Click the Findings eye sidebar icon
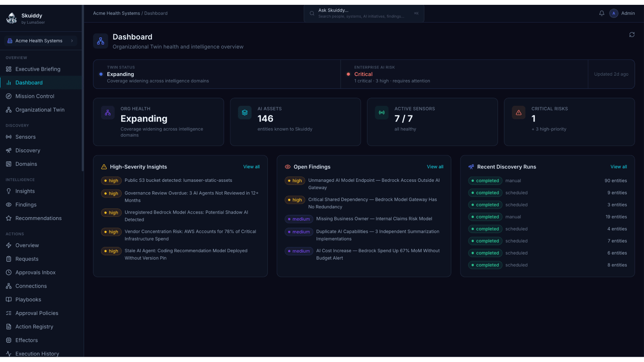 [x=8, y=205]
